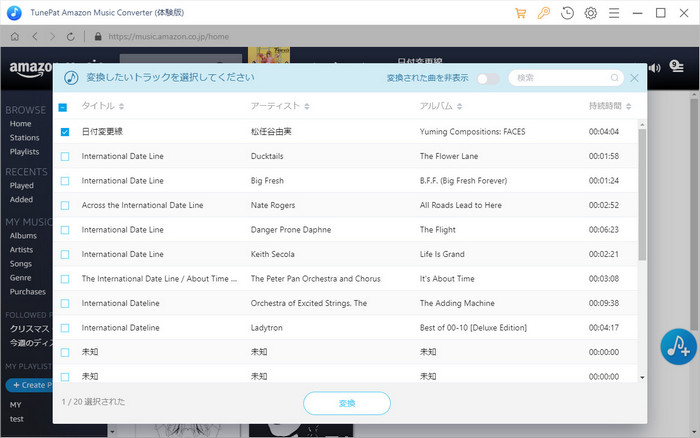Open Home in Amazon sidebar

(21, 124)
